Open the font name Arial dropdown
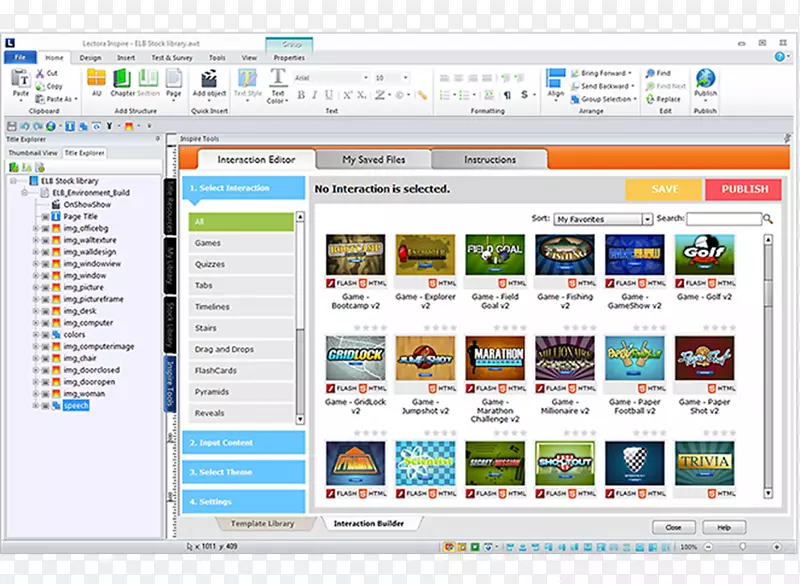This screenshot has height=584, width=800. [365, 78]
